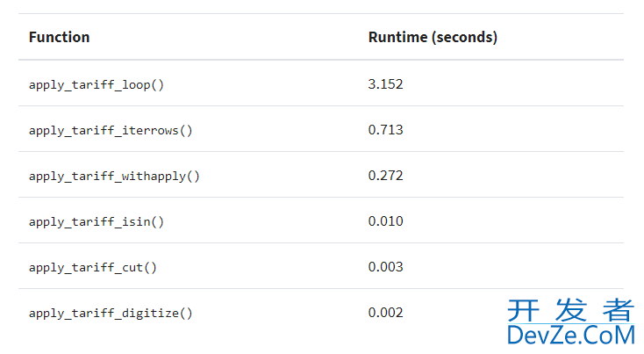Click the 0.713 runtime value

[x=385, y=130]
